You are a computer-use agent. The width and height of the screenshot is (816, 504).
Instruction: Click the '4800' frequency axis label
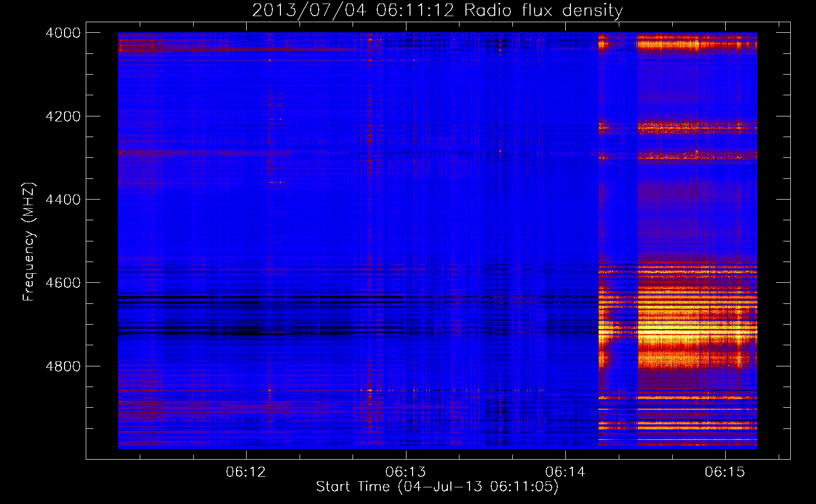tap(63, 366)
